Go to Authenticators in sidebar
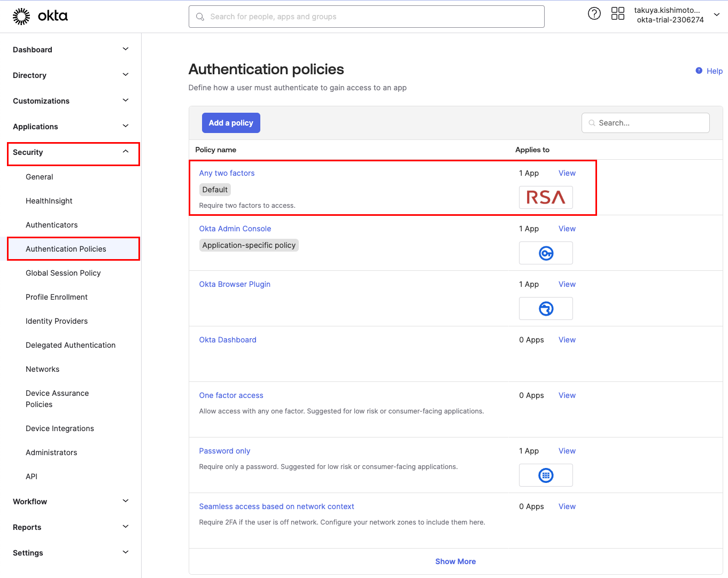 [52, 225]
